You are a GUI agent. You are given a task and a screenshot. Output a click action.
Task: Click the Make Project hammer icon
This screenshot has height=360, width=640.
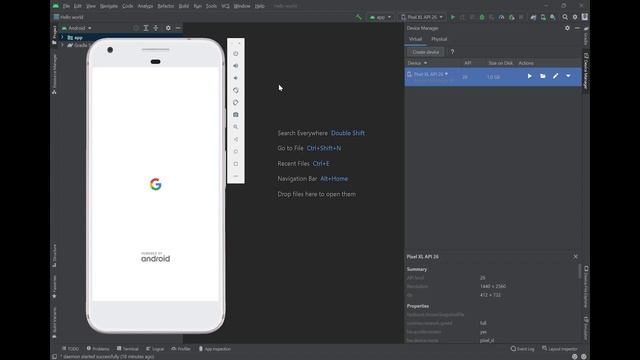(x=358, y=17)
